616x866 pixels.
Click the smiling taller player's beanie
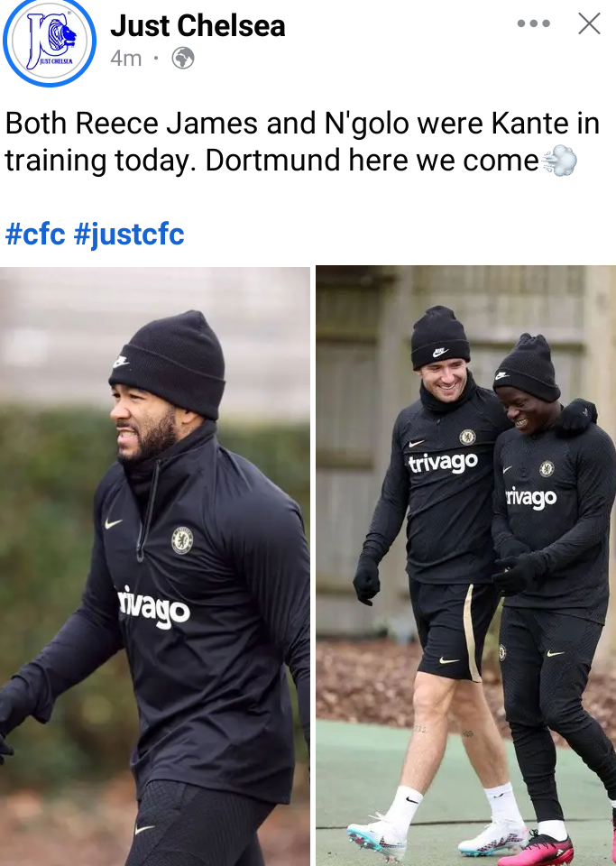coord(440,336)
